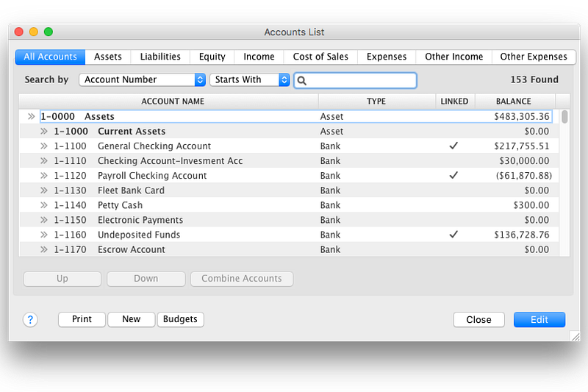Click the window resize grip corner
Screen dimensions: 588x392
click(575, 336)
